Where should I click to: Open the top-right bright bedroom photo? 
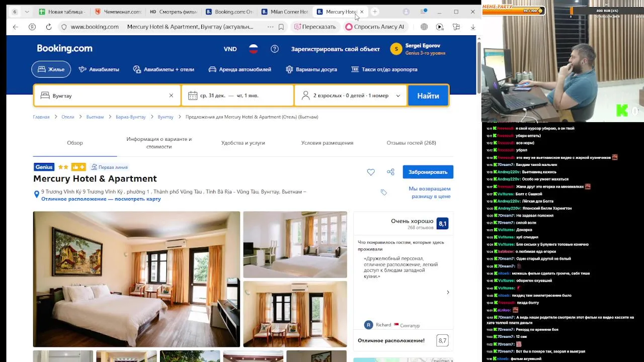(295, 244)
